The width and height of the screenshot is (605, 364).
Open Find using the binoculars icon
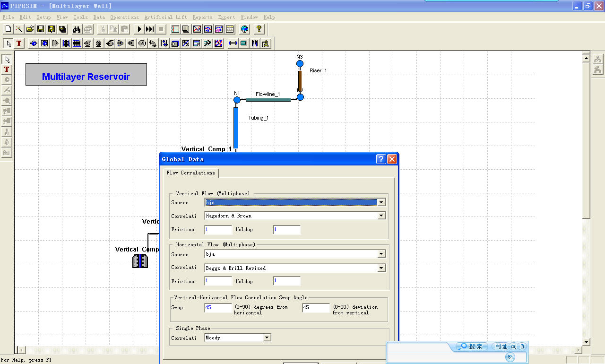click(77, 29)
